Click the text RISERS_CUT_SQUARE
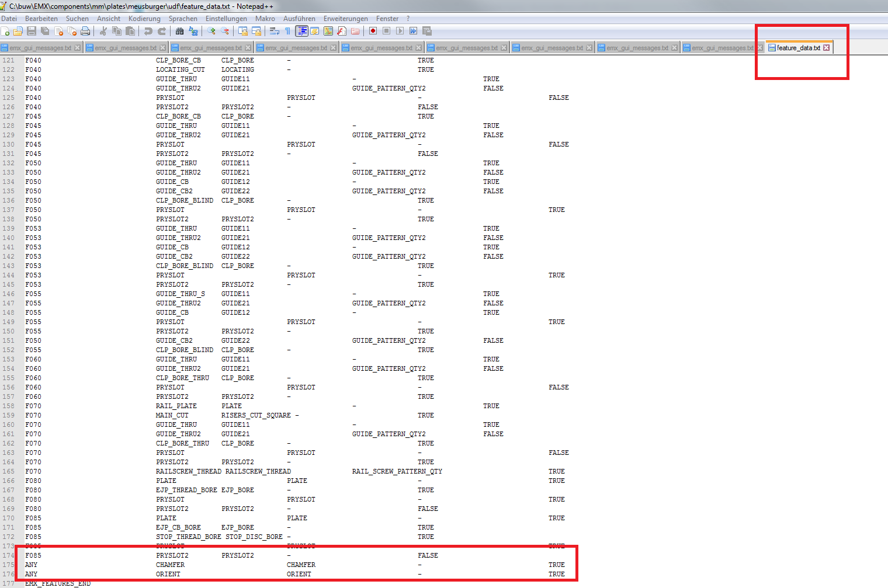The image size is (888, 588). 256,415
